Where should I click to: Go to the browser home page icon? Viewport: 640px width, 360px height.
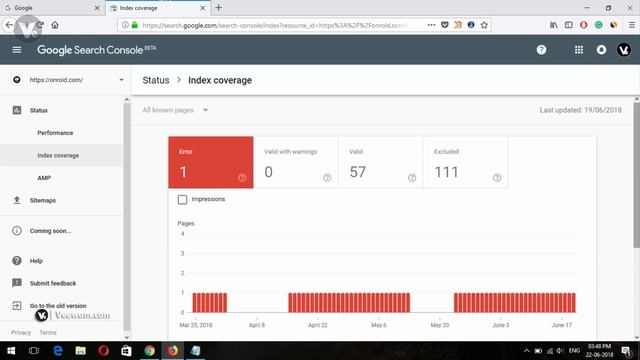coord(55,25)
